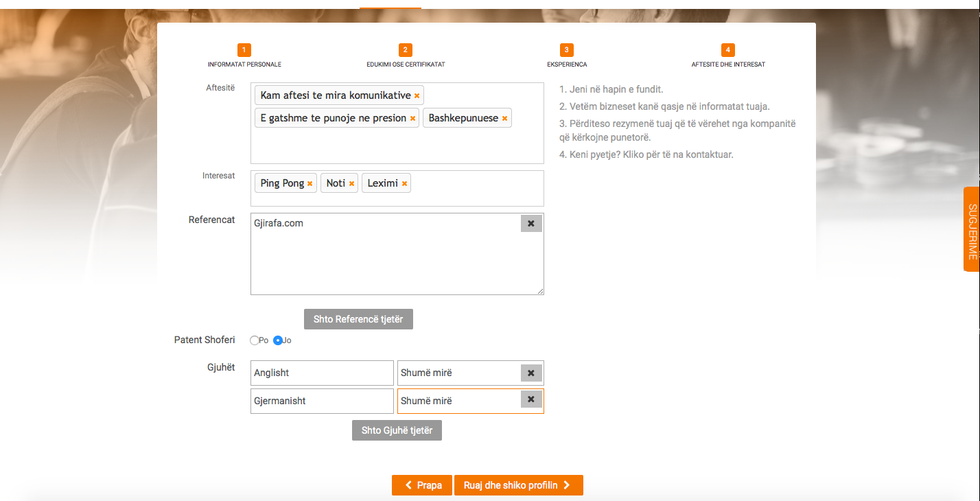Delete the Leximi interest tag
The image size is (980, 501).
click(x=404, y=184)
